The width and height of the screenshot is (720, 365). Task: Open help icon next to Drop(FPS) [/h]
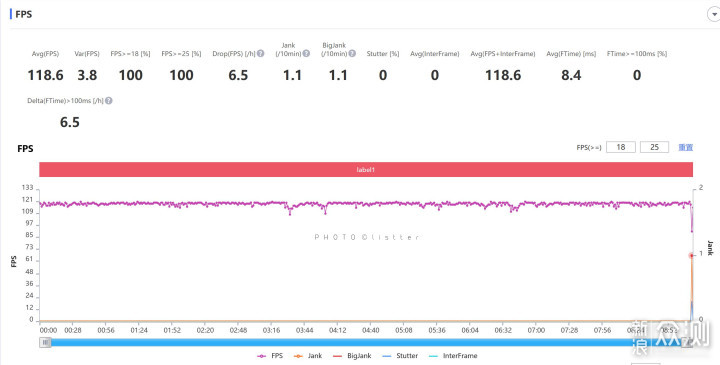[260, 53]
